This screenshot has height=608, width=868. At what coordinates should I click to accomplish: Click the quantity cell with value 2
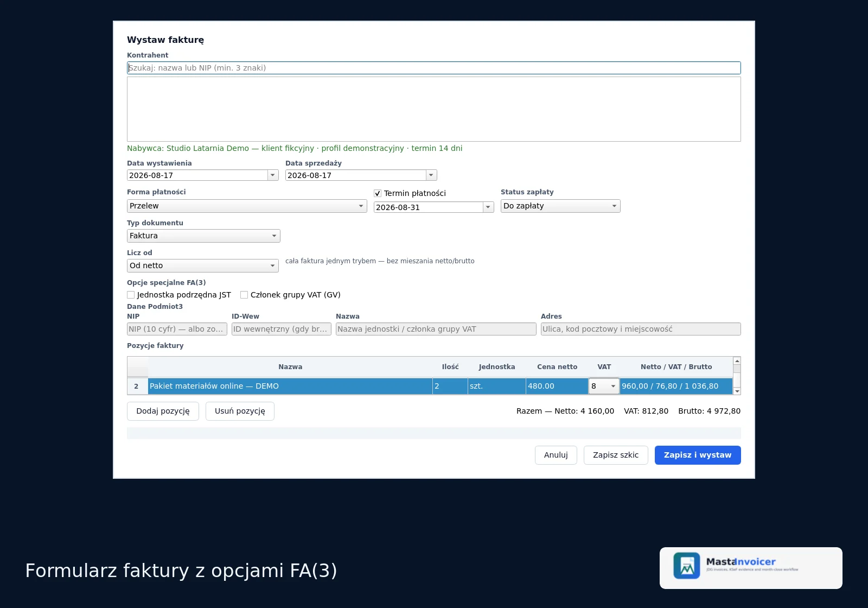click(450, 387)
